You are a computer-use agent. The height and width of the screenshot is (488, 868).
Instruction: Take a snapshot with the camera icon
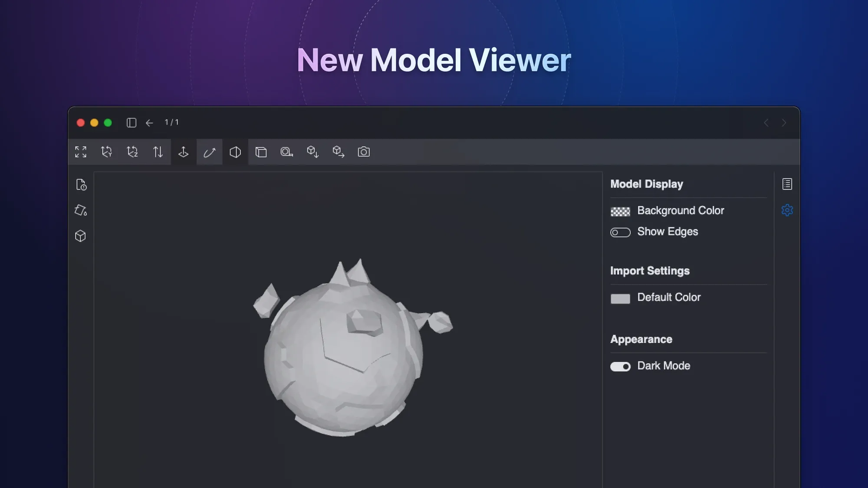[x=364, y=152]
